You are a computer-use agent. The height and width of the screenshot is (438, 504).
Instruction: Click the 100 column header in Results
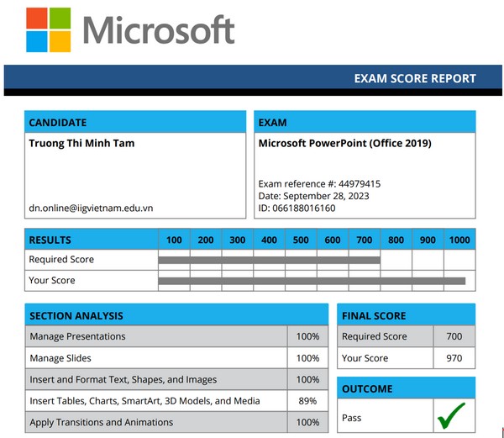(x=174, y=240)
